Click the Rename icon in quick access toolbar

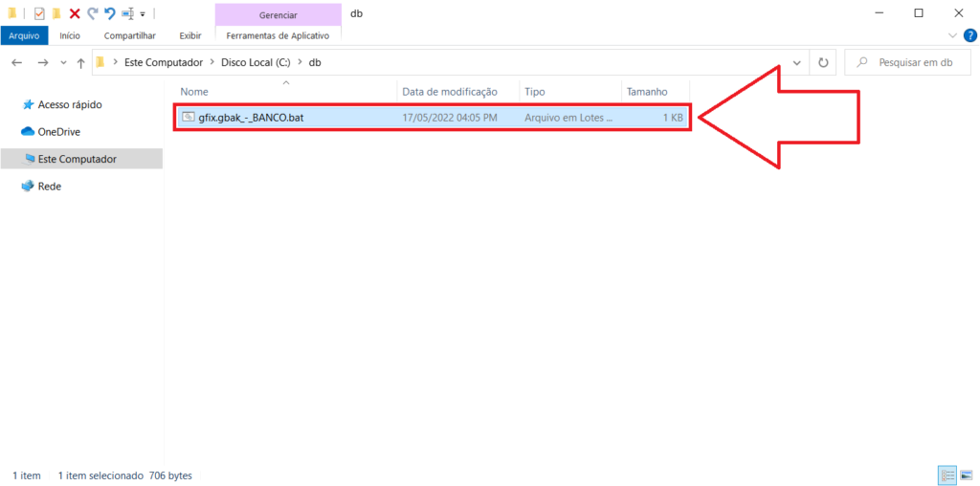127,13
